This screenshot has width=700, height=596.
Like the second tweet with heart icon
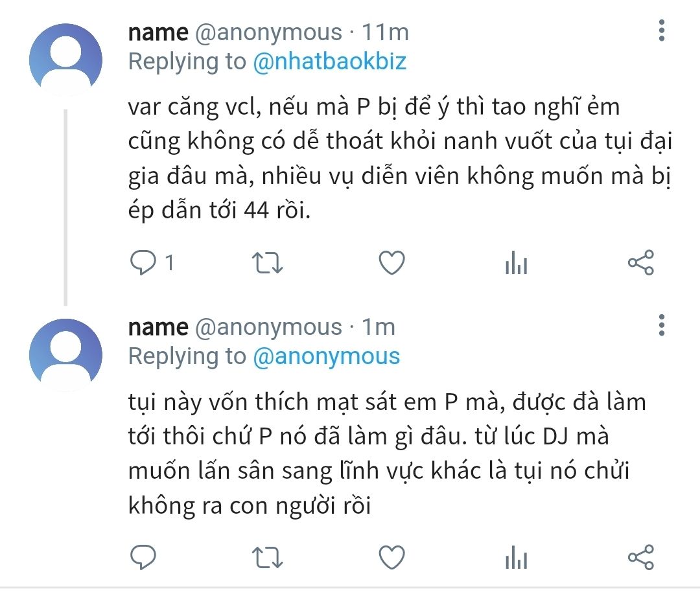click(x=392, y=557)
